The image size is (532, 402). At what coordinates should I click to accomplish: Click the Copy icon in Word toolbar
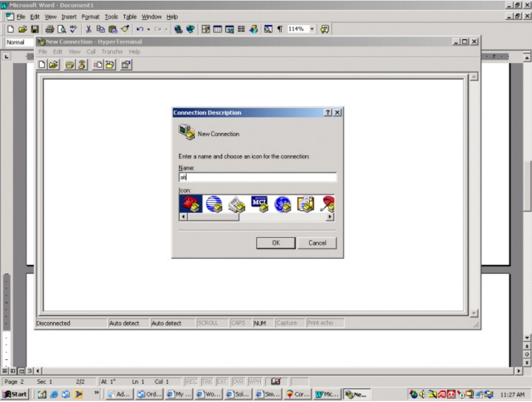pyautogui.click(x=100, y=29)
